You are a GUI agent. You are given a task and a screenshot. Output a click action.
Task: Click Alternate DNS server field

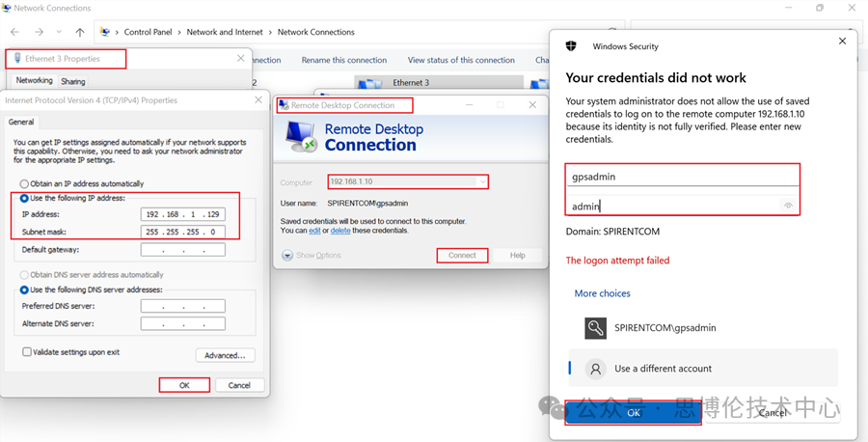tap(182, 323)
